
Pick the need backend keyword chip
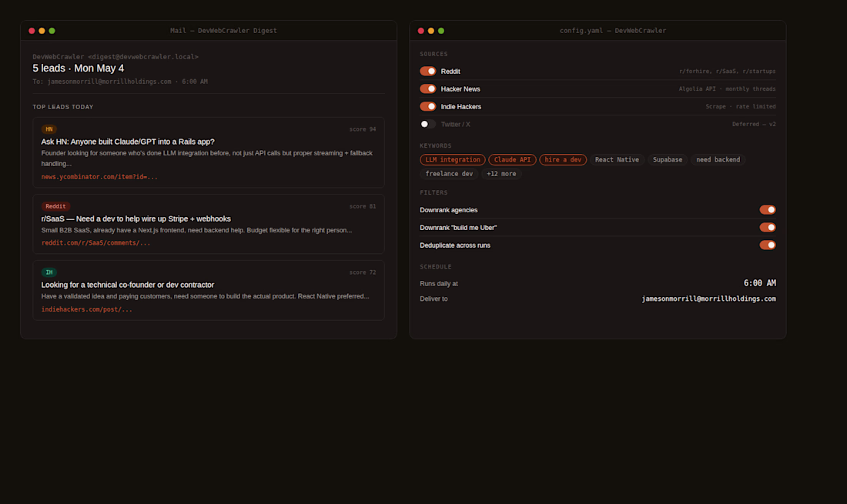[x=718, y=160]
